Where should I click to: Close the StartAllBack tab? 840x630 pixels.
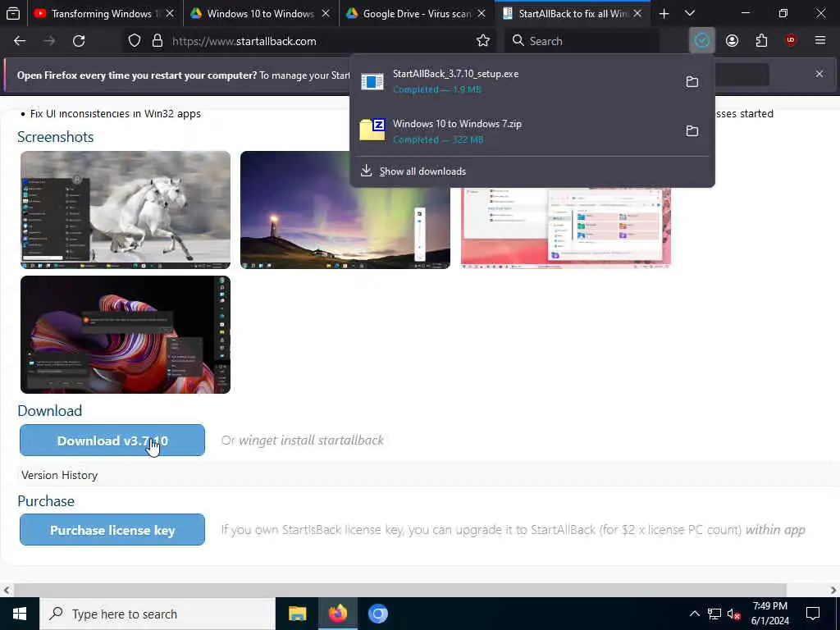point(637,14)
